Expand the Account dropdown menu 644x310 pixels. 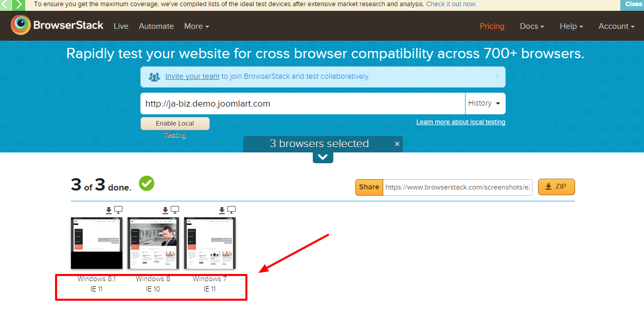(616, 26)
